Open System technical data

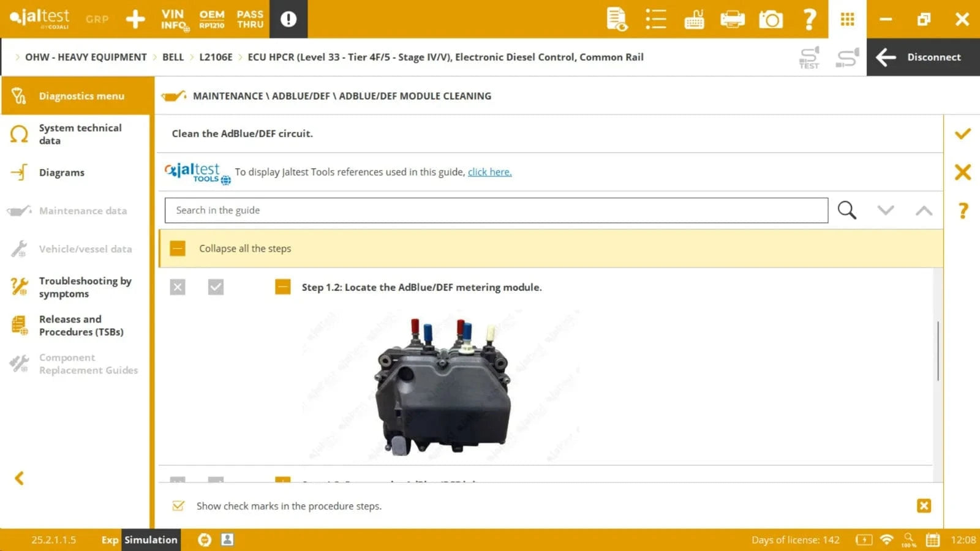(x=78, y=134)
